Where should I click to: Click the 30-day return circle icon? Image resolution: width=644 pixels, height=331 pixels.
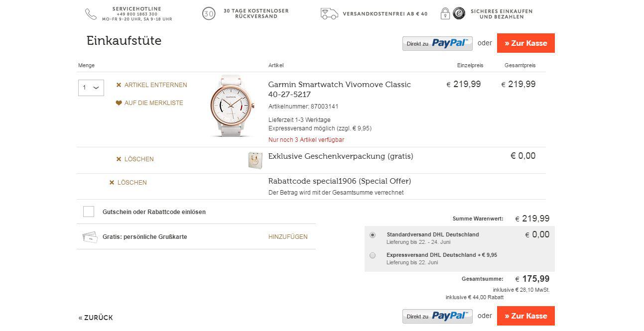(209, 14)
